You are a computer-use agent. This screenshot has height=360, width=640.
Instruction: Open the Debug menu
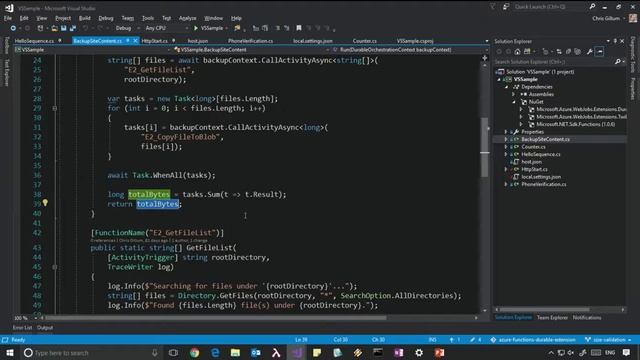tap(106, 18)
